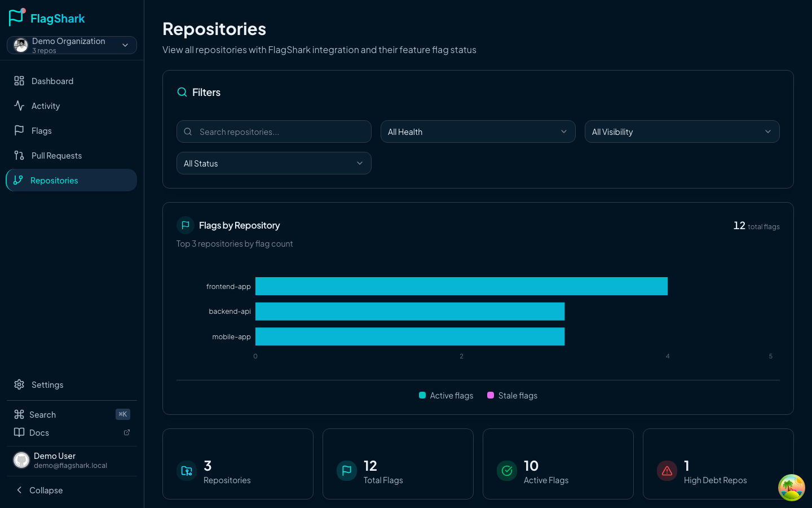Viewport: 812px width, 508px height.
Task: Click the High Debt Repos warning icon
Action: 667,471
